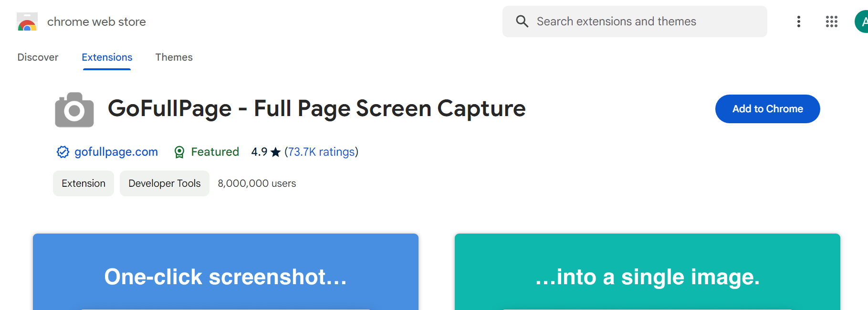
Task: Click the rating star icon
Action: tap(275, 152)
